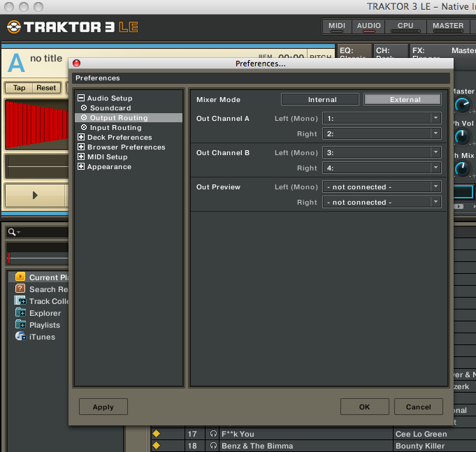
Task: Preview track 17 with headphone icon
Action: click(213, 434)
